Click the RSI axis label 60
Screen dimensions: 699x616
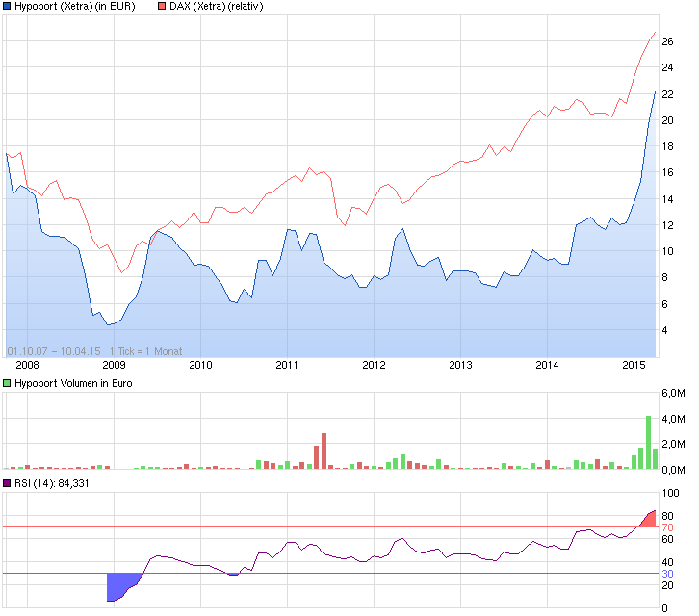(x=667, y=539)
